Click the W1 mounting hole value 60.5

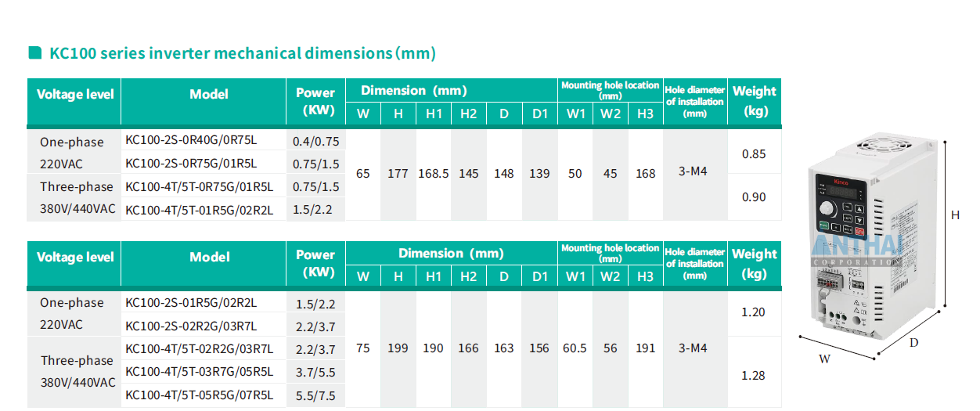[575, 348]
